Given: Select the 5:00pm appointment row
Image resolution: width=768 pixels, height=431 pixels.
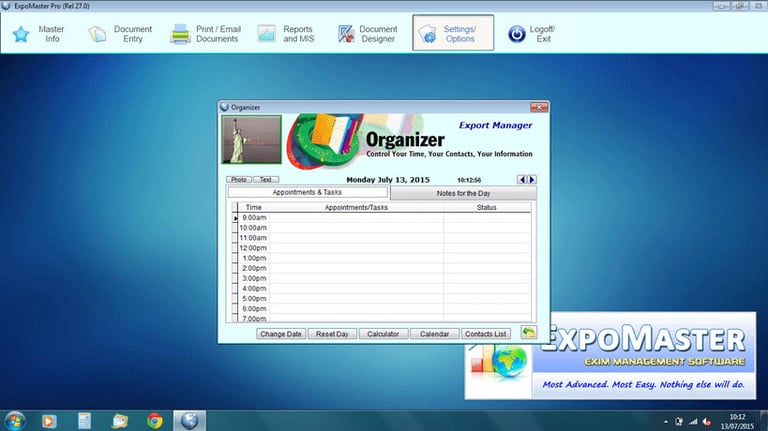Looking at the screenshot, I should 381,299.
